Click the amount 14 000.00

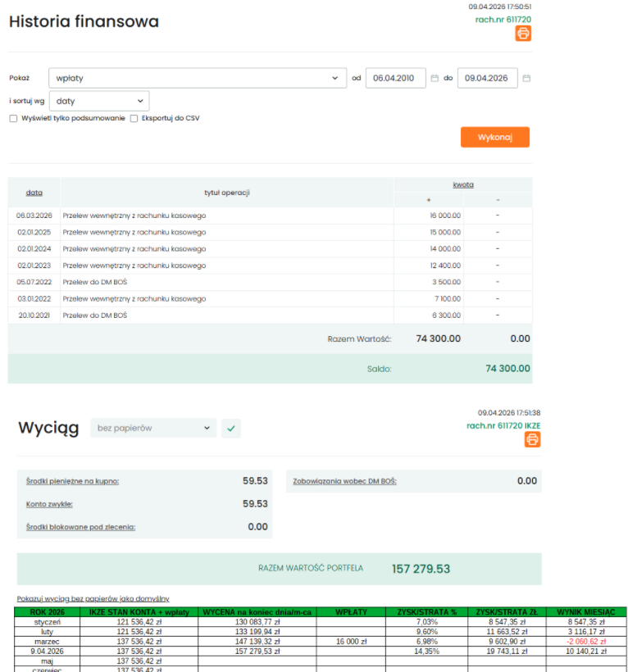(x=445, y=249)
